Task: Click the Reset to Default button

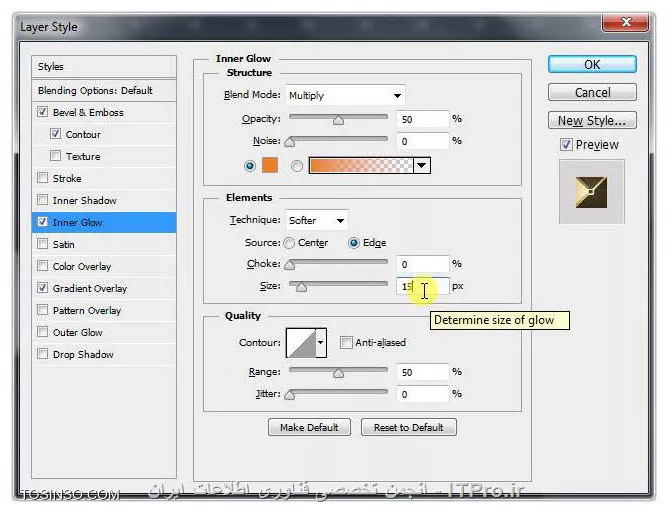Action: point(409,427)
